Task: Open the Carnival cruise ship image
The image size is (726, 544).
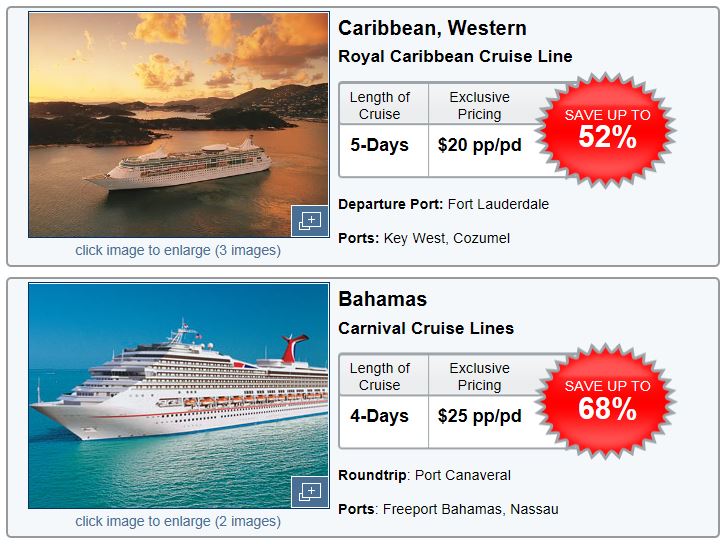Action: point(179,395)
